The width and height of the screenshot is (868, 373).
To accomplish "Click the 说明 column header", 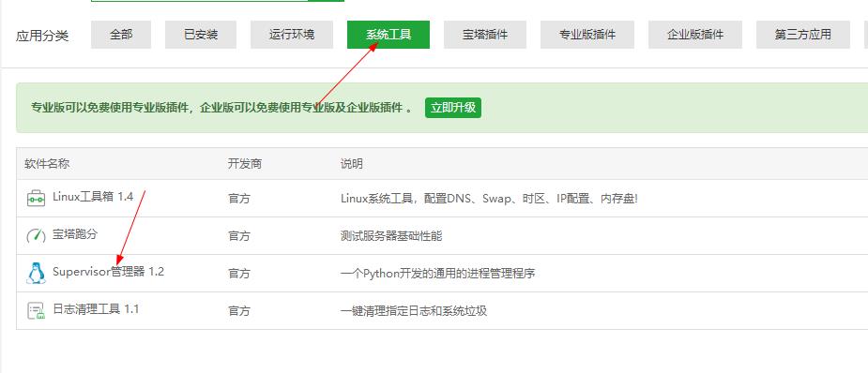I will click(x=352, y=164).
